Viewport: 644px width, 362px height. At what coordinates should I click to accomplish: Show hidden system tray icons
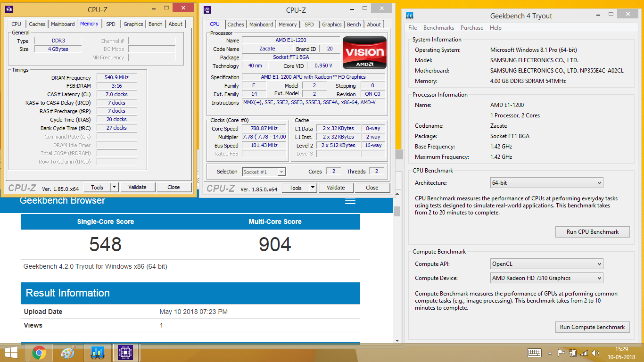550,353
